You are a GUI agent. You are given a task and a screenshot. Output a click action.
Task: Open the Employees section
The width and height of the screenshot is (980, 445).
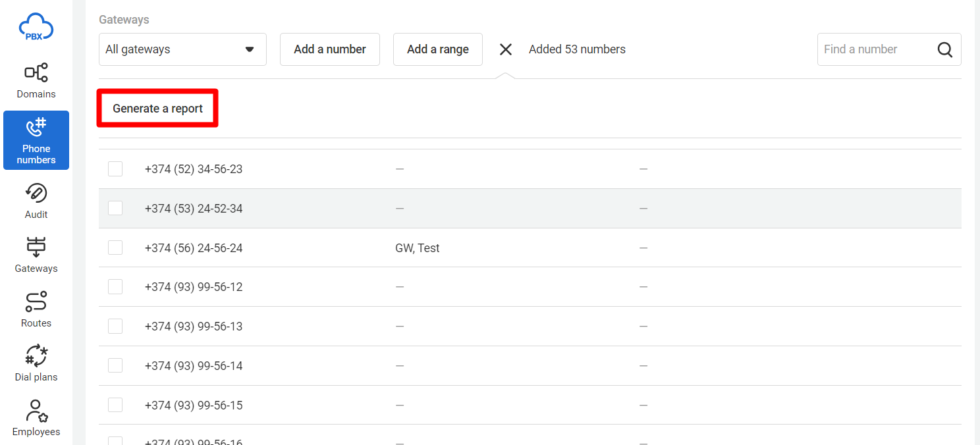pos(36,418)
